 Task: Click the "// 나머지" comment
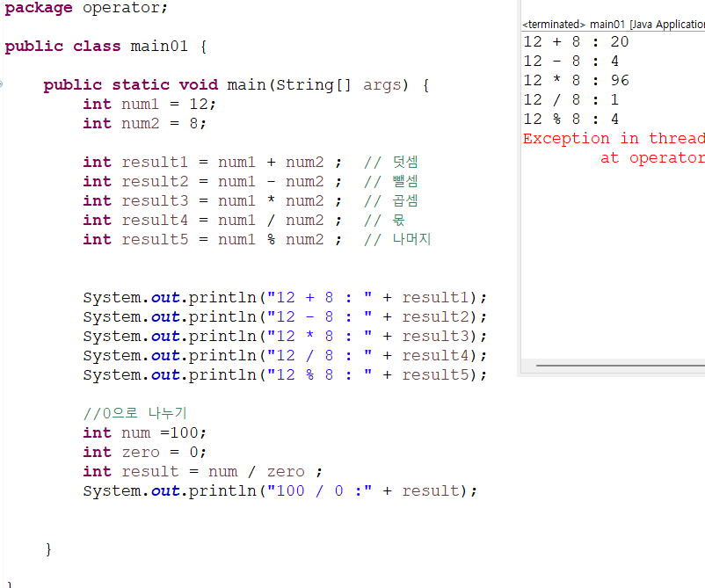(x=397, y=240)
